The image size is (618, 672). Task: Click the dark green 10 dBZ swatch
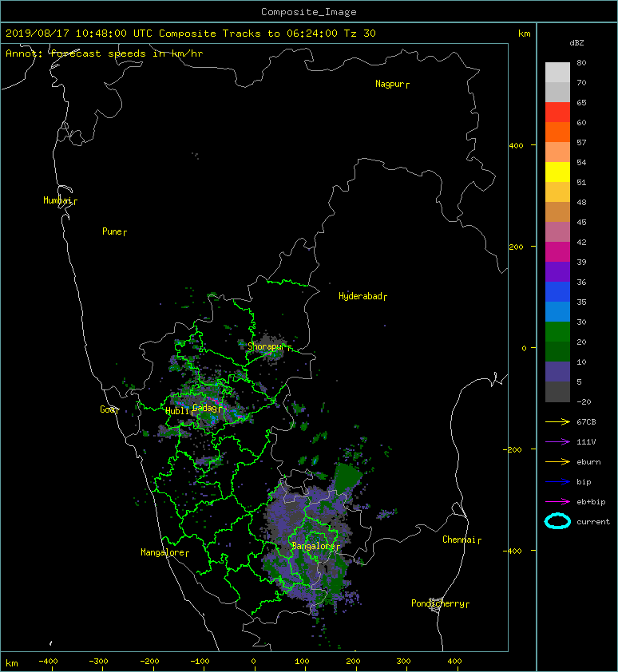tap(557, 351)
